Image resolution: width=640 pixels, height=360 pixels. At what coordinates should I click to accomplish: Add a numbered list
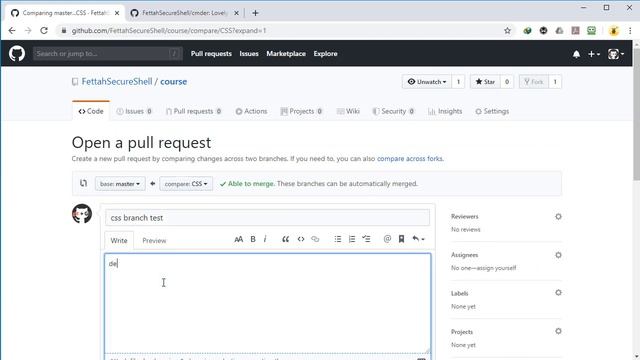(x=352, y=239)
